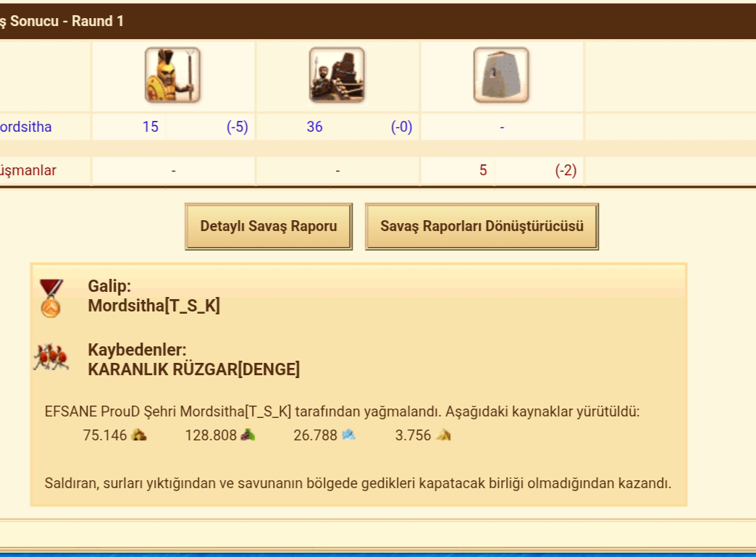Select the hoplite loss value (-5)

click(238, 127)
